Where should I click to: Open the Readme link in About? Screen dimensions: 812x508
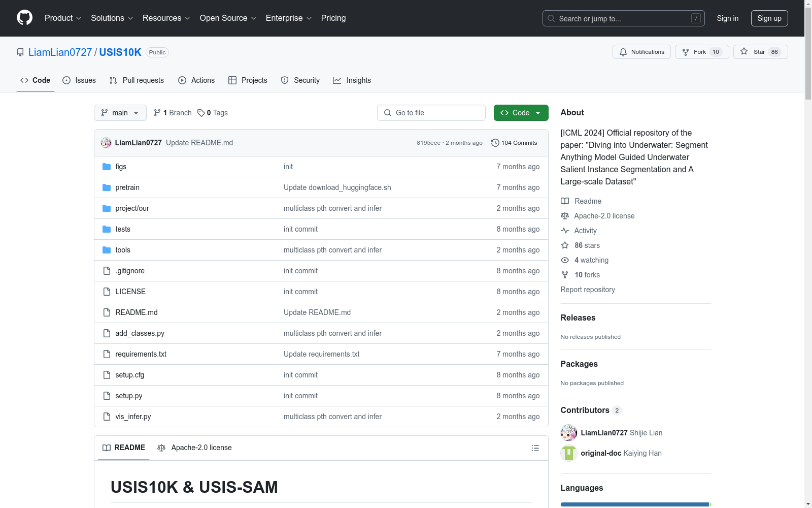pyautogui.click(x=581, y=201)
